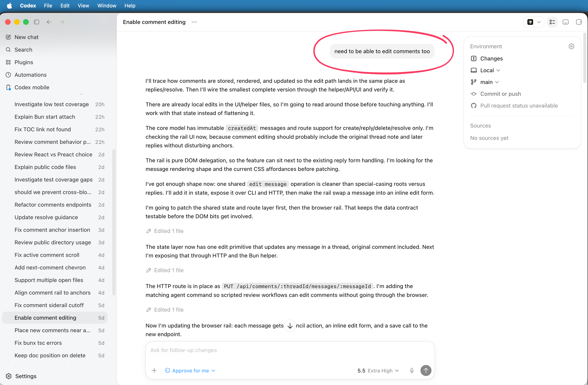Click the Plugins grid icon
The width and height of the screenshot is (588, 385).
click(x=8, y=62)
